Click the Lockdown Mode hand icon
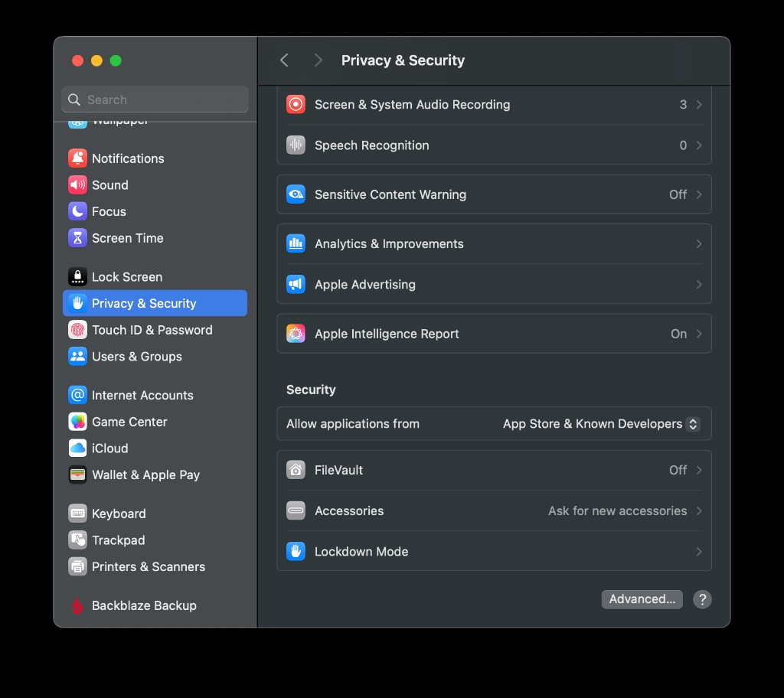784x698 pixels. coord(296,551)
